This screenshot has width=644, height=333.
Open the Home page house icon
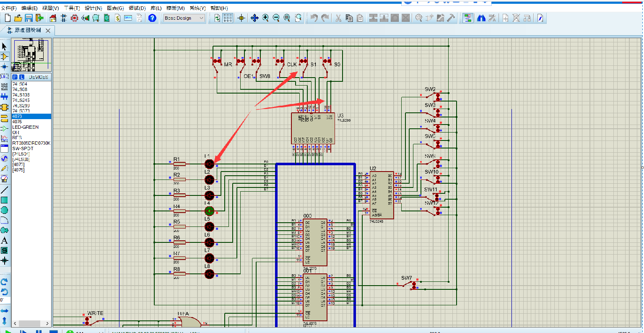point(53,18)
